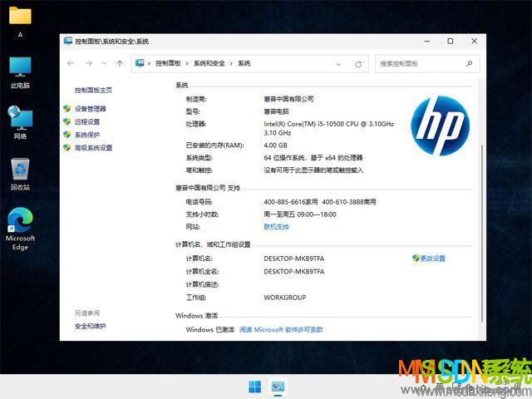Screen dimensions: 532x399
Task: Refresh the control panel page
Action: [x=358, y=64]
